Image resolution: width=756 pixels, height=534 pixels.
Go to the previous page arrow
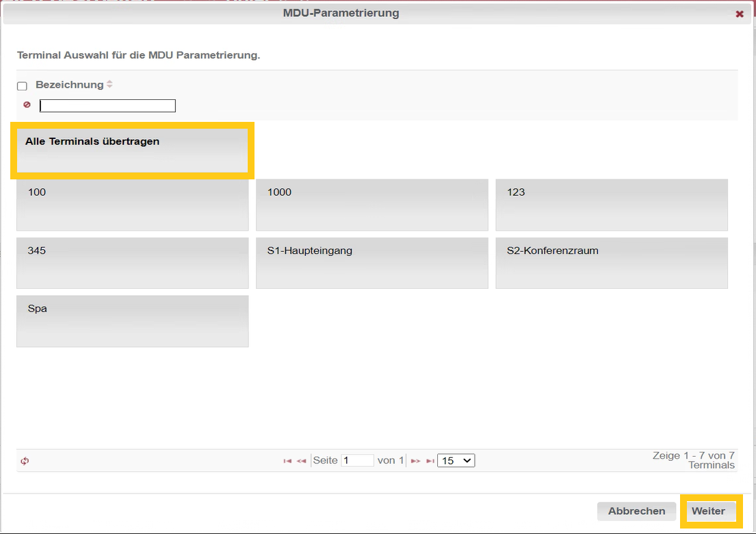coord(301,461)
